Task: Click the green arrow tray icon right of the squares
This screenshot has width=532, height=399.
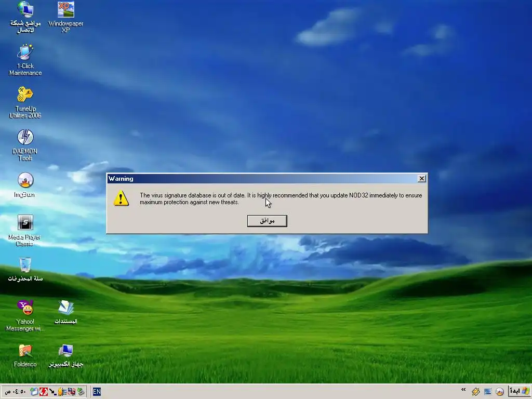Action: coord(81,392)
